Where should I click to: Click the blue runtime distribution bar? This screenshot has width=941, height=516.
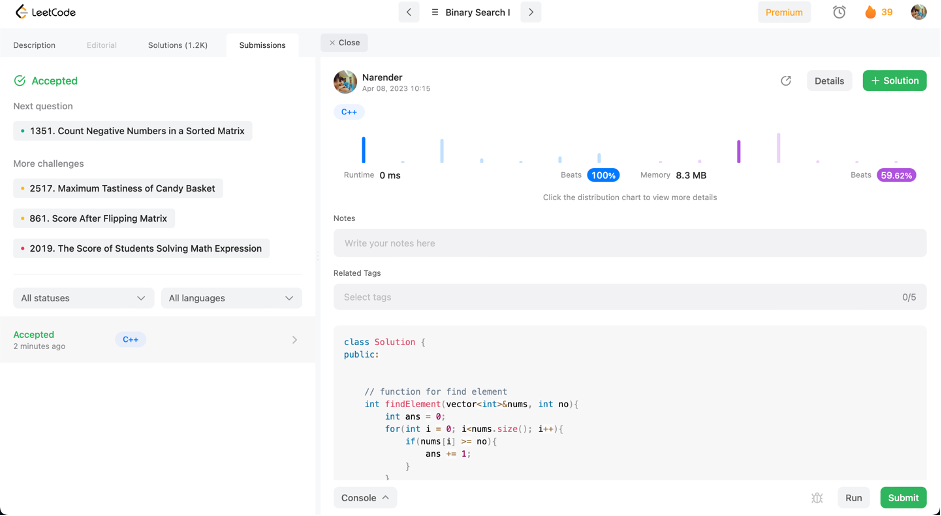[364, 150]
